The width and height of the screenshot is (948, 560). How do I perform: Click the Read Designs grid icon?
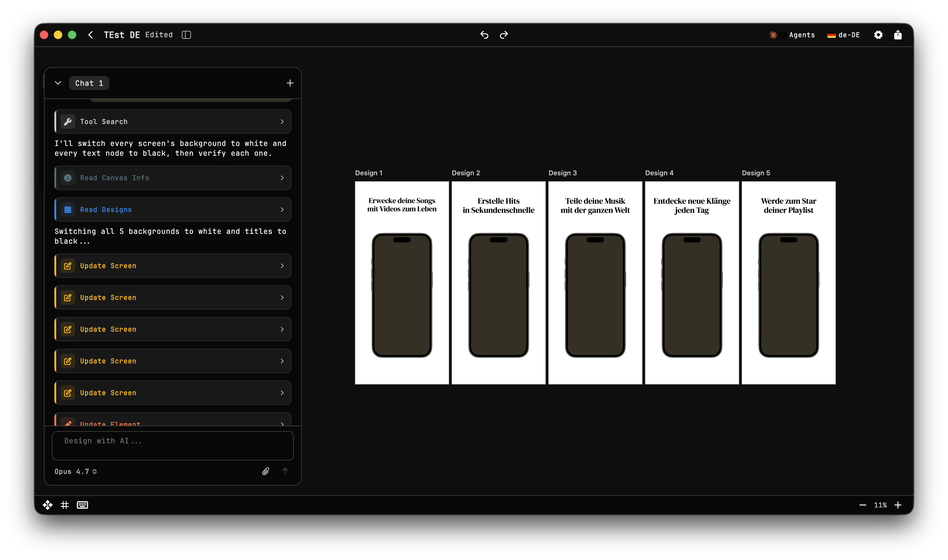68,209
